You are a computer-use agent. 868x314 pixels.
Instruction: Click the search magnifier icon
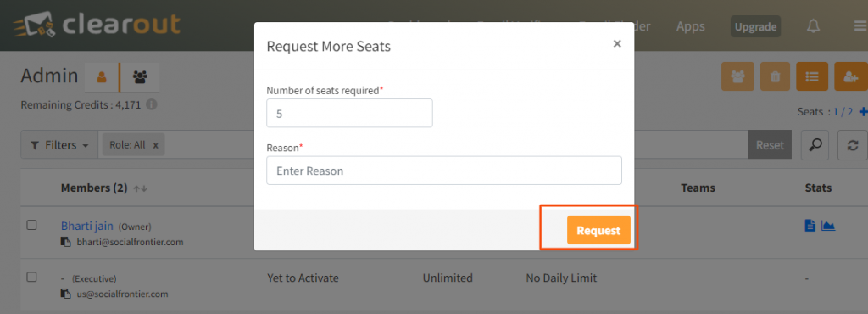[x=815, y=144]
